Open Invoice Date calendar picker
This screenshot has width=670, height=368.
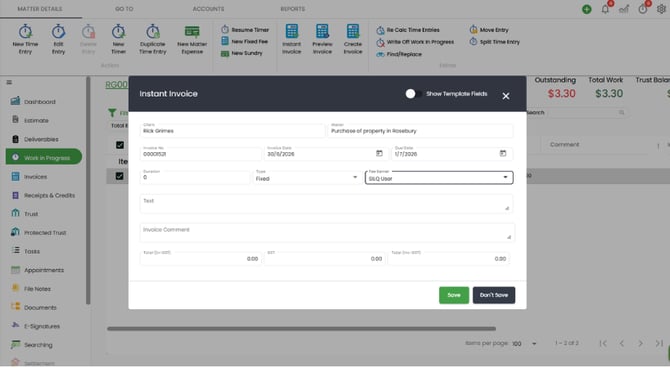[379, 153]
